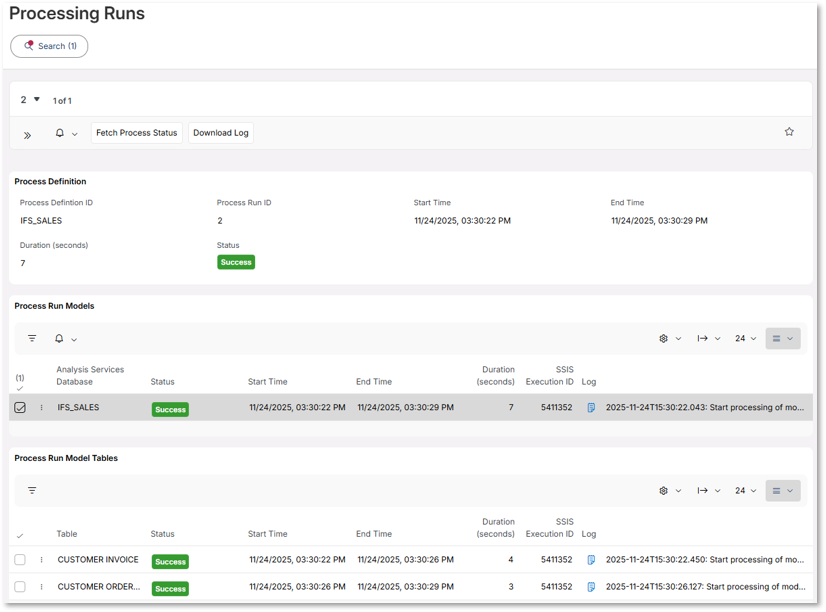The width and height of the screenshot is (826, 612).
Task: Open the page size 24 dropdown in Process Run Model Tables
Action: click(746, 491)
